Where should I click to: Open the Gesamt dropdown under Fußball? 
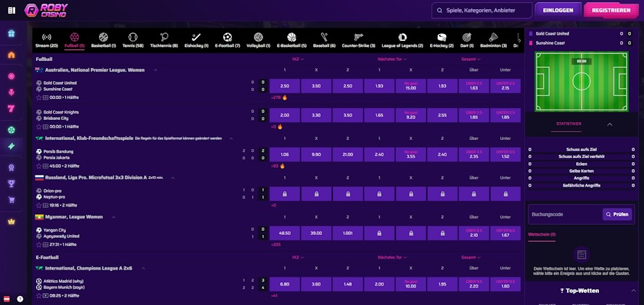pos(471,59)
